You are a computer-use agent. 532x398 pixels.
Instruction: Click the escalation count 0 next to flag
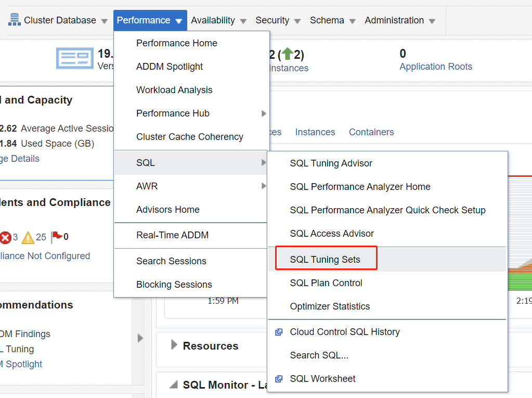click(x=66, y=237)
